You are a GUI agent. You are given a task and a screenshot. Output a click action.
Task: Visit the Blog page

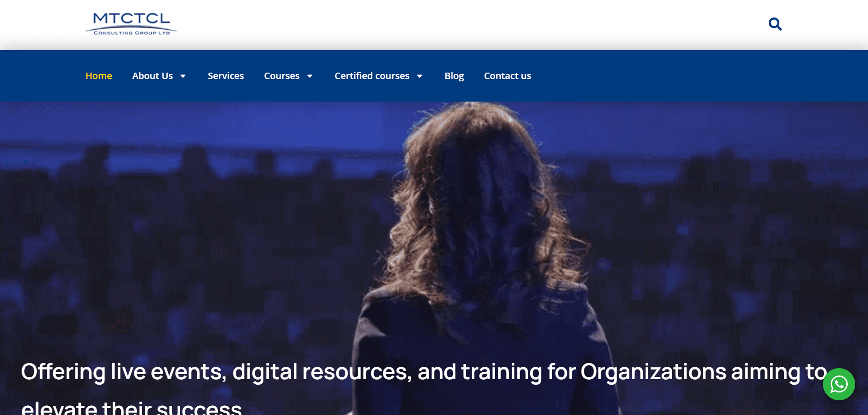pyautogui.click(x=454, y=76)
